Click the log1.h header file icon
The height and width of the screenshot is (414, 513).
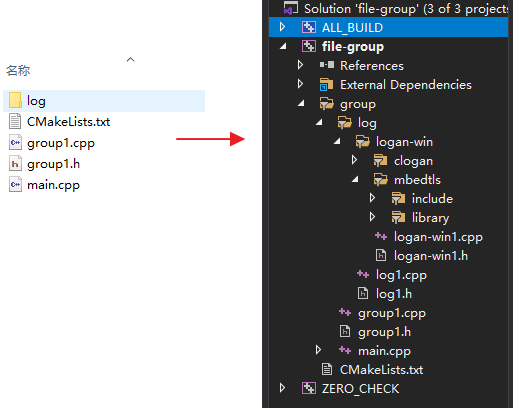[363, 294]
